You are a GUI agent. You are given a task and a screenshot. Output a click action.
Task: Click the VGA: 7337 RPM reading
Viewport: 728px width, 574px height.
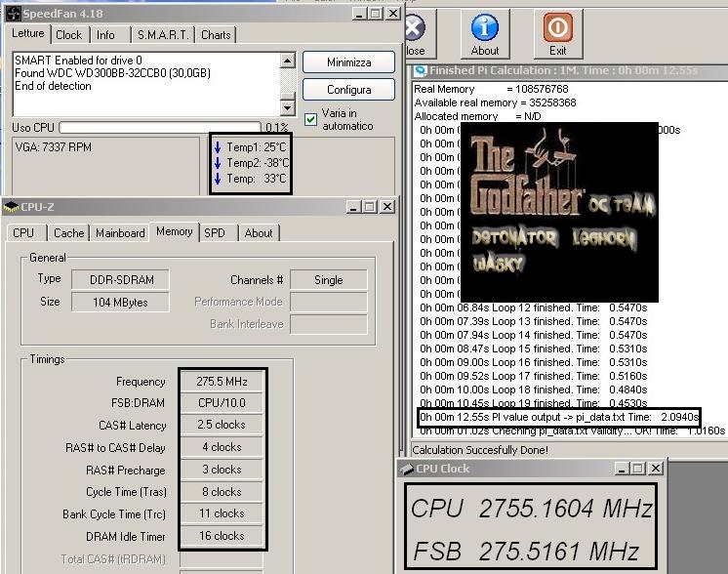click(54, 147)
